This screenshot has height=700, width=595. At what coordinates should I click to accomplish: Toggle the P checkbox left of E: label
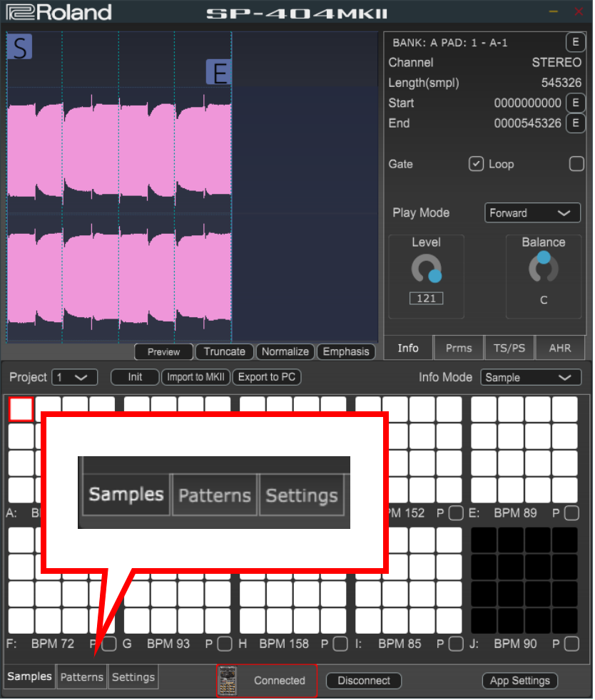click(x=457, y=514)
